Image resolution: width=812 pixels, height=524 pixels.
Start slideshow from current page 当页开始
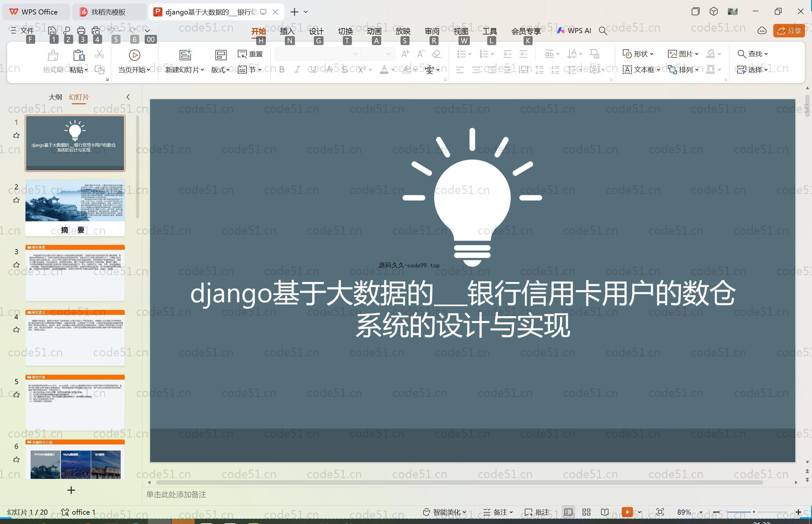[x=134, y=62]
